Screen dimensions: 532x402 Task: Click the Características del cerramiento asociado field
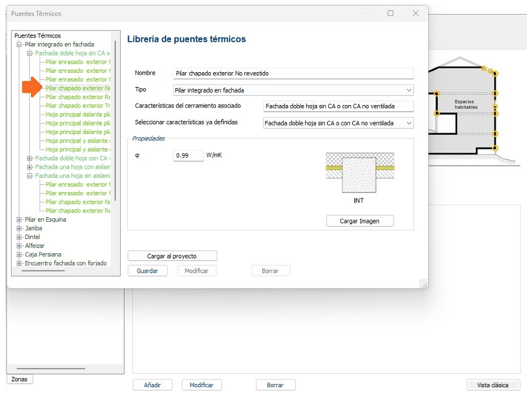pos(338,106)
